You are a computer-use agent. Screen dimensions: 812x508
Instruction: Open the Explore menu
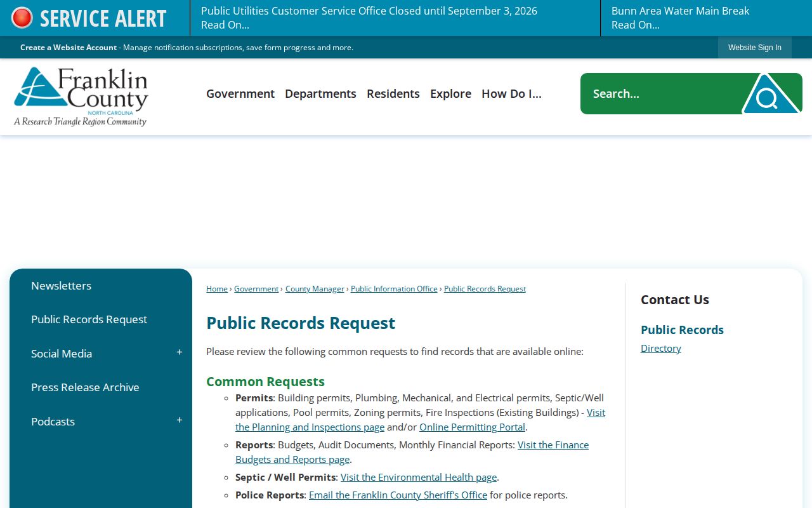click(x=450, y=93)
